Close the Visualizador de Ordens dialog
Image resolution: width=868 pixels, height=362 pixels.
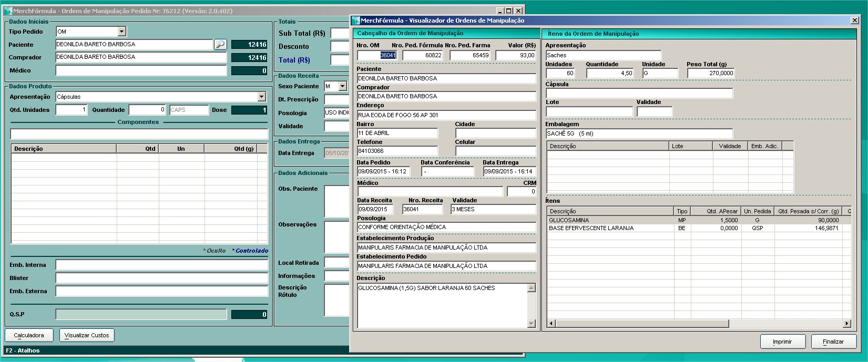tap(854, 20)
